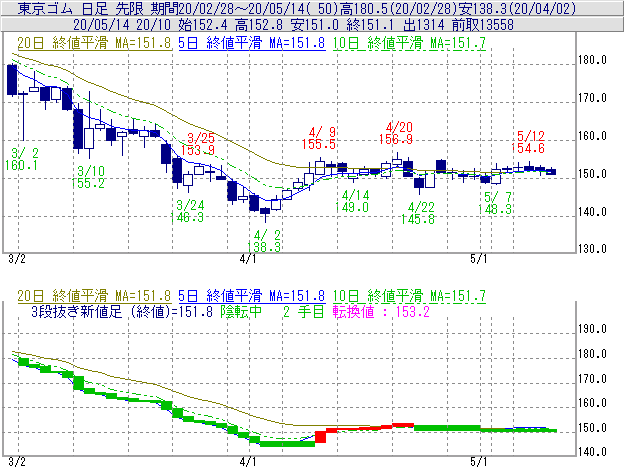The width and height of the screenshot is (624, 474).
Task: Click the 5/1 date label under top chart
Action: tap(478, 259)
